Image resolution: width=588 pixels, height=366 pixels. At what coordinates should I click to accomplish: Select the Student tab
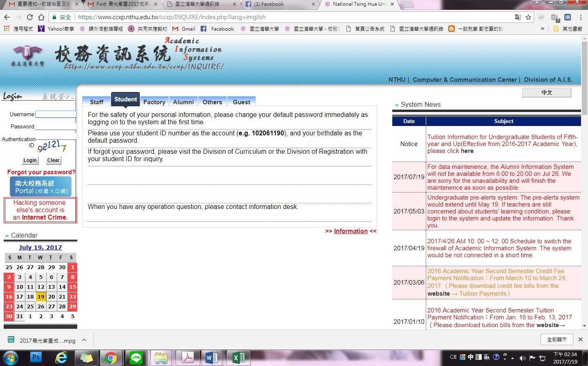click(x=125, y=99)
